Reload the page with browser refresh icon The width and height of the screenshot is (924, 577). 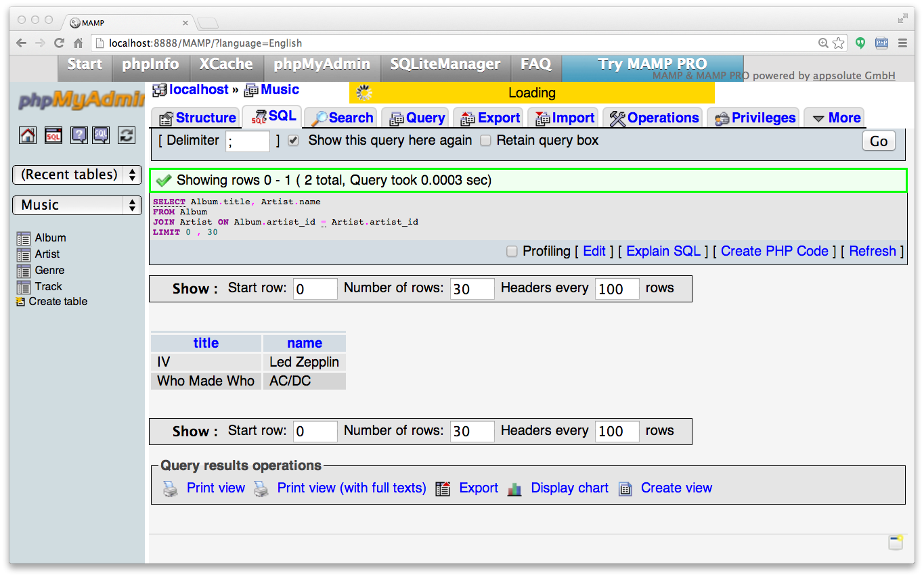[59, 43]
